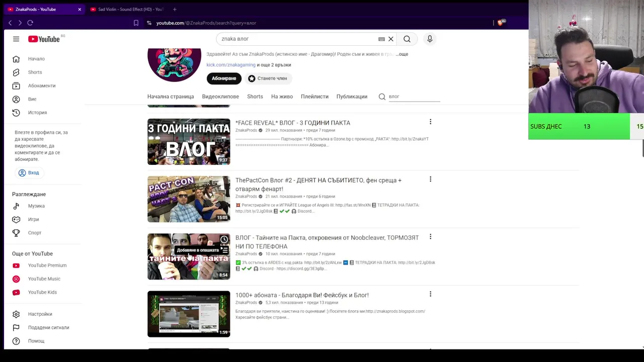This screenshot has width=644, height=362.
Task: Open Настройки in the sidebar
Action: coord(40,314)
